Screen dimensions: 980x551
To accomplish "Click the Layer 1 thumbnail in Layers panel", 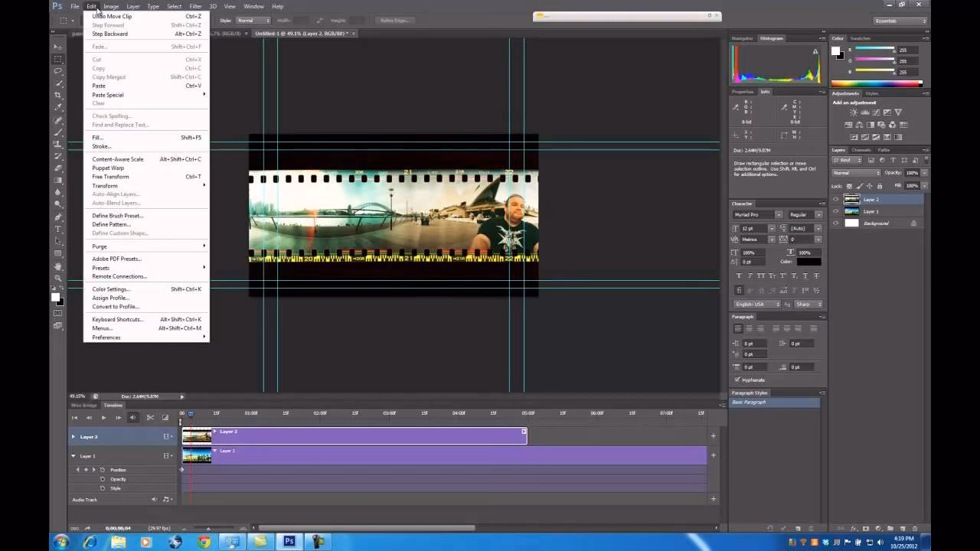I will tap(852, 211).
